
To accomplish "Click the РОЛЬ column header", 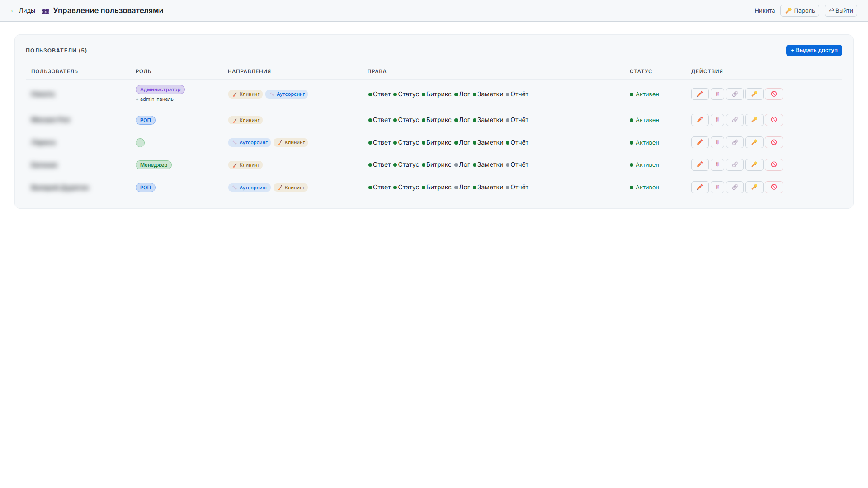I will (x=143, y=71).
